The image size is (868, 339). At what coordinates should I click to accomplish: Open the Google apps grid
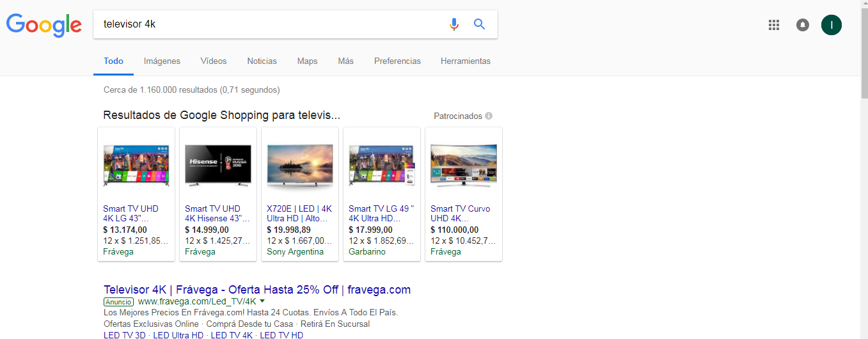(774, 25)
